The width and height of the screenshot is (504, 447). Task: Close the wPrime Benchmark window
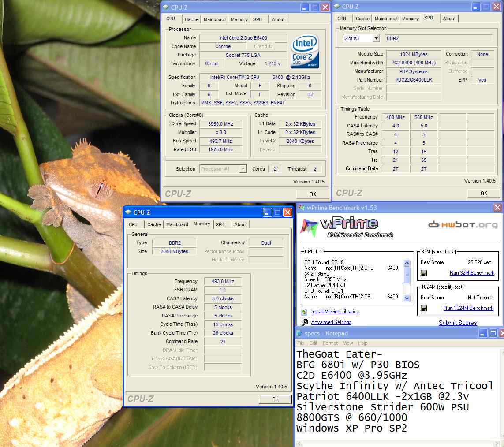click(x=497, y=208)
